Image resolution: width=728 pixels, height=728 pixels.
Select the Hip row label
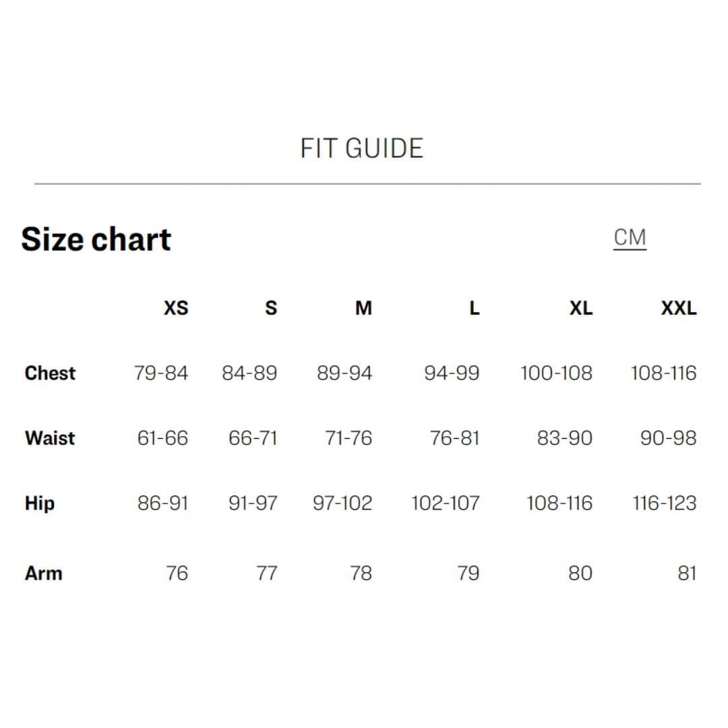pyautogui.click(x=40, y=504)
